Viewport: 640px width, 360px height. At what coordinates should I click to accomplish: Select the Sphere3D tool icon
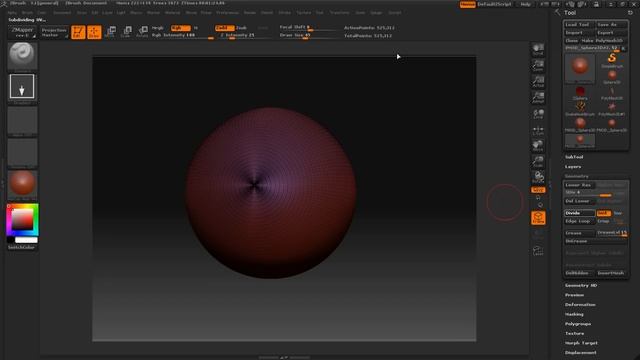click(612, 76)
